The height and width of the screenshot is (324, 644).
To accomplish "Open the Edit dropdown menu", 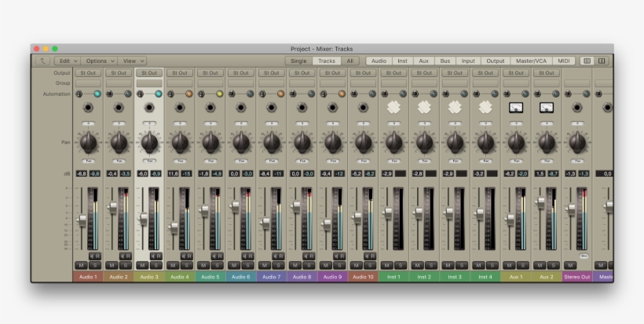I will tap(68, 61).
